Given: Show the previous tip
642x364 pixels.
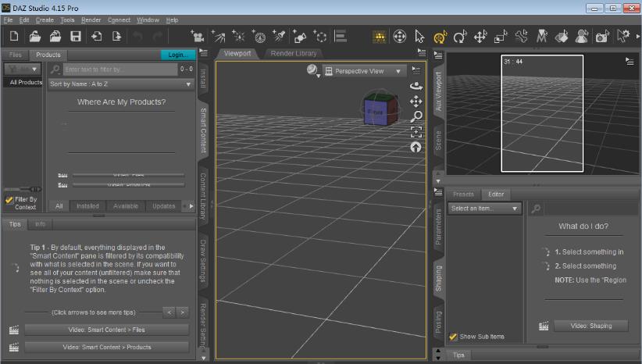Looking at the screenshot, I should 169,312.
